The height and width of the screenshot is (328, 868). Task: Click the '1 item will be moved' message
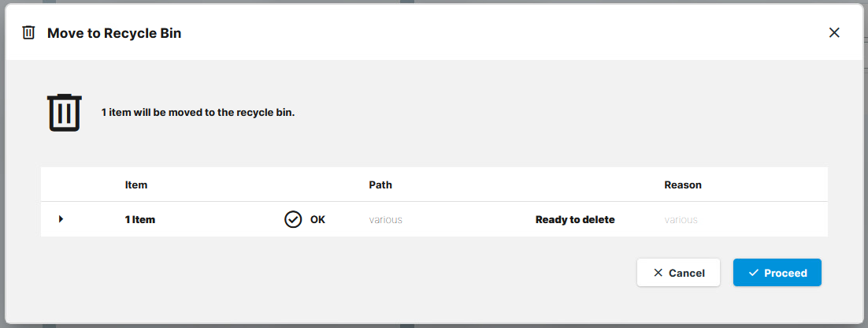(198, 113)
